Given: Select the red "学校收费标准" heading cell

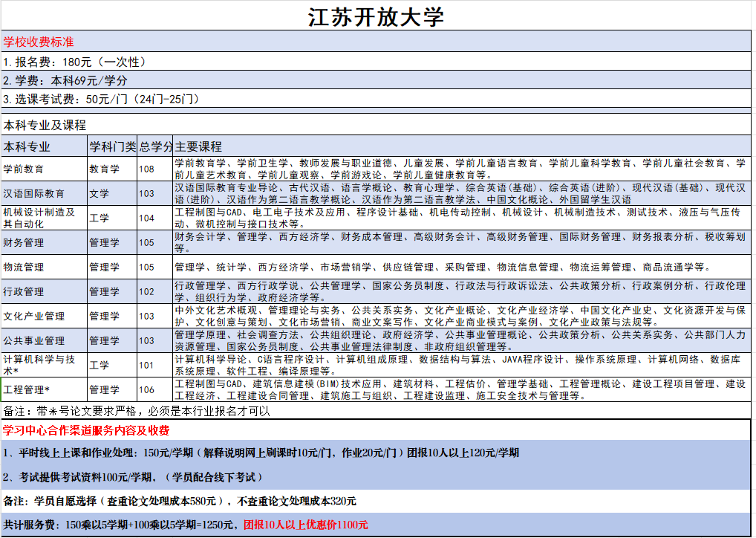Looking at the screenshot, I should (376, 42).
